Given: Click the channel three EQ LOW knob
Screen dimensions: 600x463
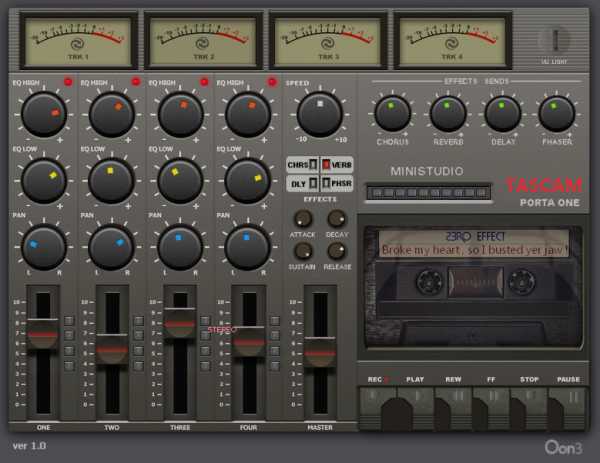Looking at the screenshot, I should pos(180,181).
